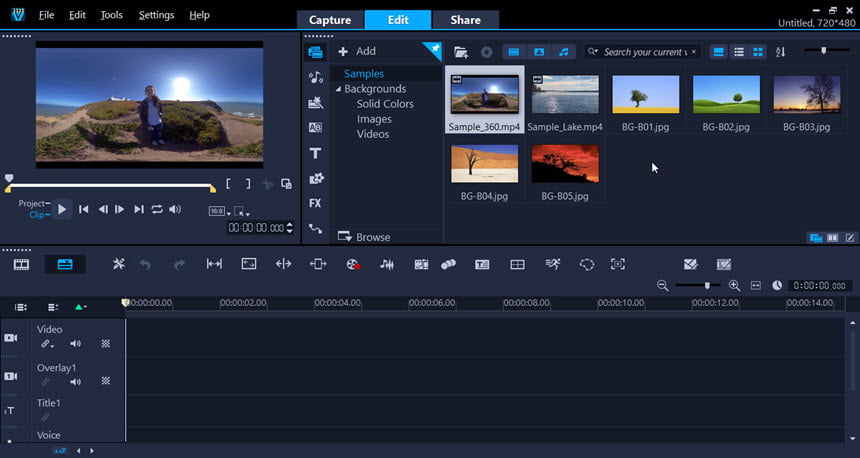Open the preview resize/crop mode dropdown
860x458 pixels.
click(x=241, y=211)
